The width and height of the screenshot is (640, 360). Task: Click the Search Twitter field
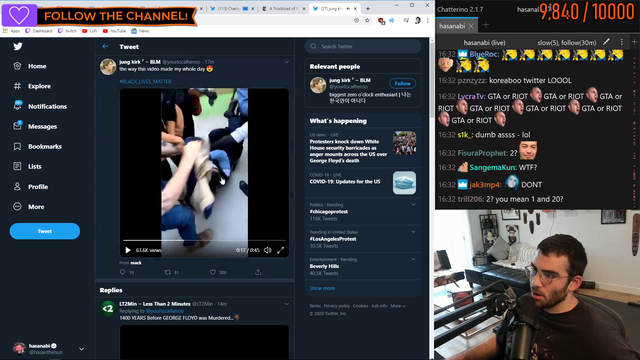[x=363, y=47]
